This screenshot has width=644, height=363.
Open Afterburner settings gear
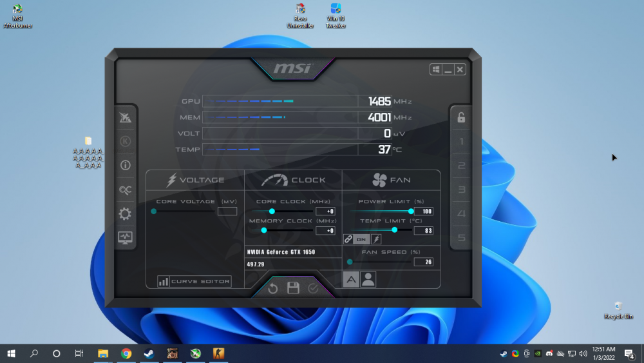pyautogui.click(x=126, y=214)
